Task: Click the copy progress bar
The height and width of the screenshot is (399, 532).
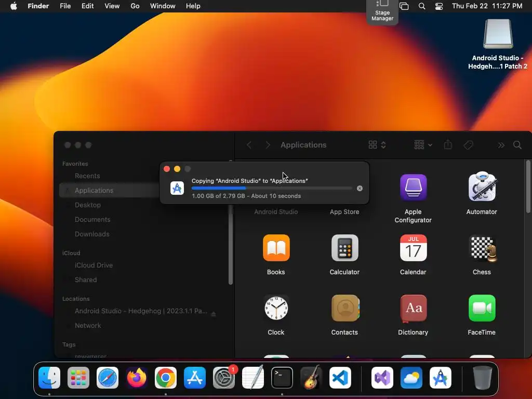Action: 272,188
